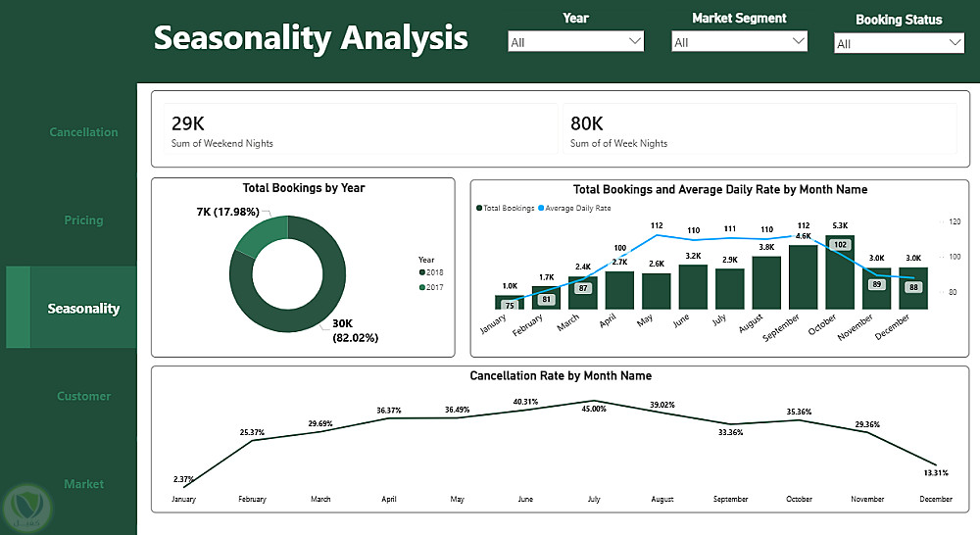Click the 33.36% September cancellation label
This screenshot has width=980, height=535.
pyautogui.click(x=731, y=432)
